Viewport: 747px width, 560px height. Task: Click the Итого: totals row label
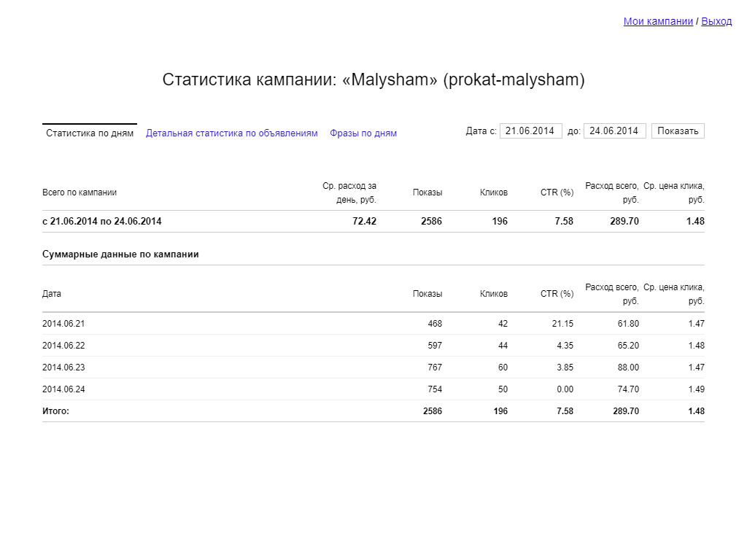coord(55,411)
